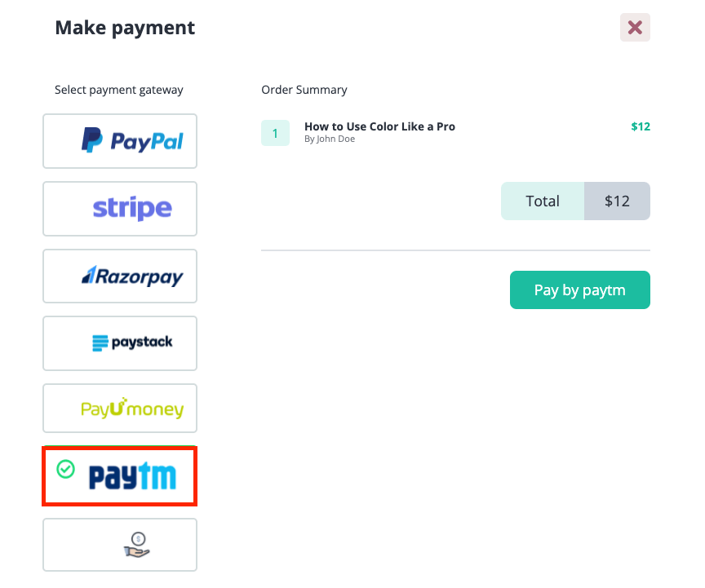Click the course title How to Use Color Like a Pro

pos(379,126)
